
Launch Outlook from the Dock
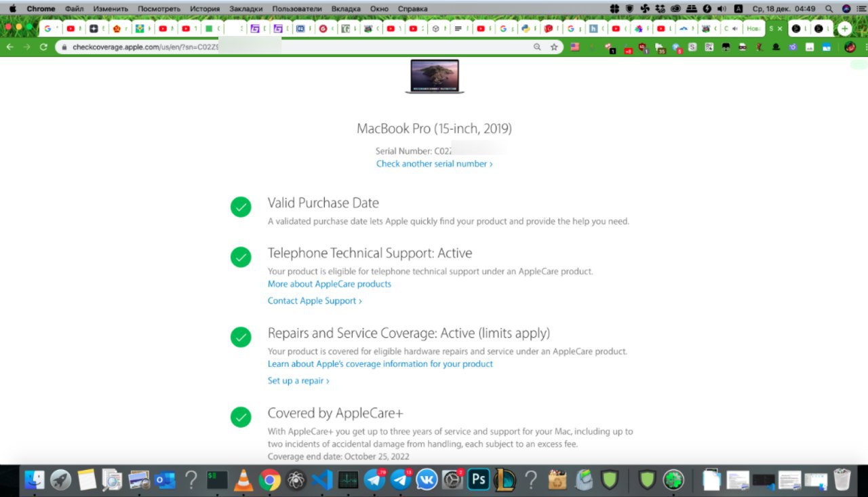(165, 480)
